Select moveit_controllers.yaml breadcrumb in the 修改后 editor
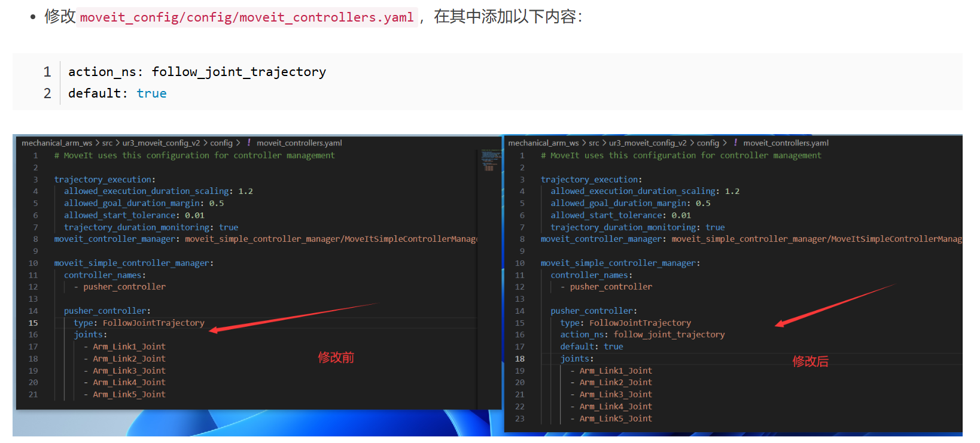Image resolution: width=980 pixels, height=443 pixels. pyautogui.click(x=786, y=143)
